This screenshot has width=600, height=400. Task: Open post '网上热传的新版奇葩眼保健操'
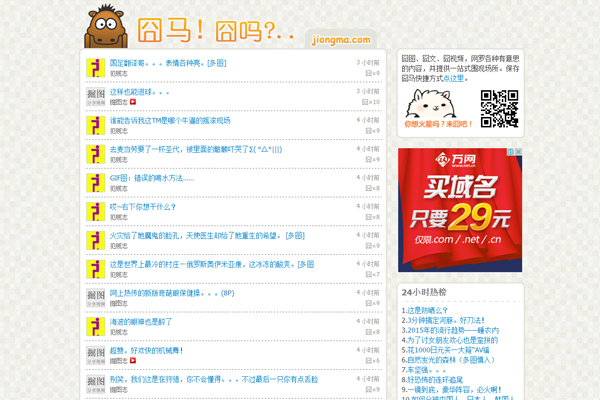[x=171, y=293]
